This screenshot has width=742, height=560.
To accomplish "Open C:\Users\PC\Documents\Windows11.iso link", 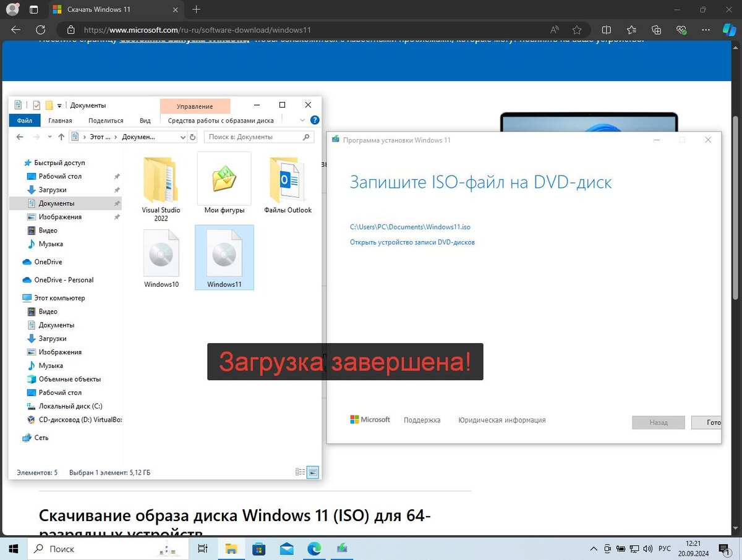I will click(410, 227).
